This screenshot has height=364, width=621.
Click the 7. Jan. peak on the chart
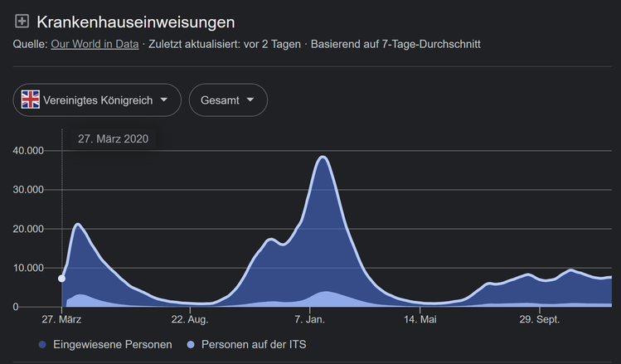pos(323,158)
